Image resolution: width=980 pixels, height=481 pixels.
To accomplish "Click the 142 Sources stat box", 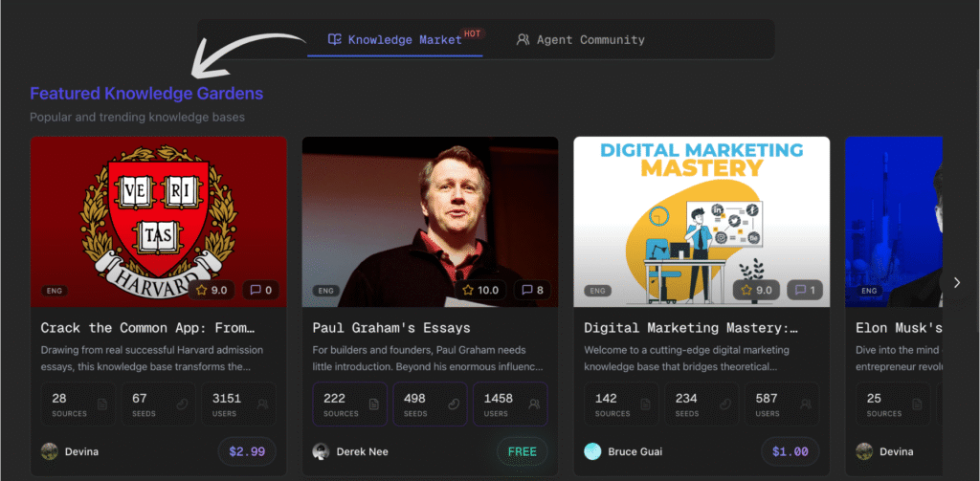I will tap(621, 404).
